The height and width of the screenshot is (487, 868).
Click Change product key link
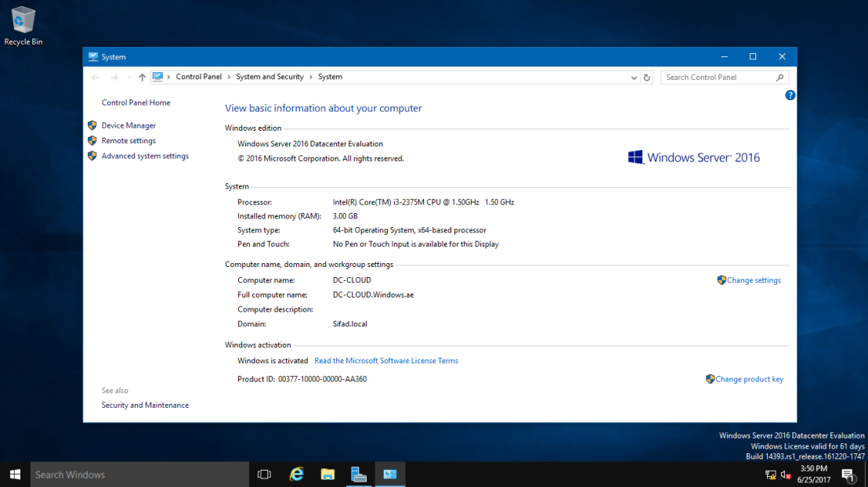click(750, 379)
